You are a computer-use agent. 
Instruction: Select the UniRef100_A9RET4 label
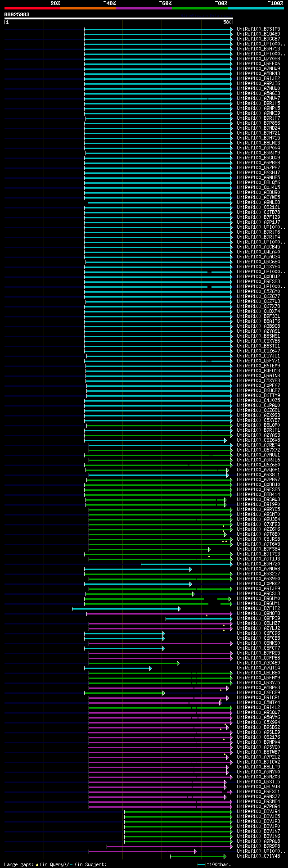(258, 445)
